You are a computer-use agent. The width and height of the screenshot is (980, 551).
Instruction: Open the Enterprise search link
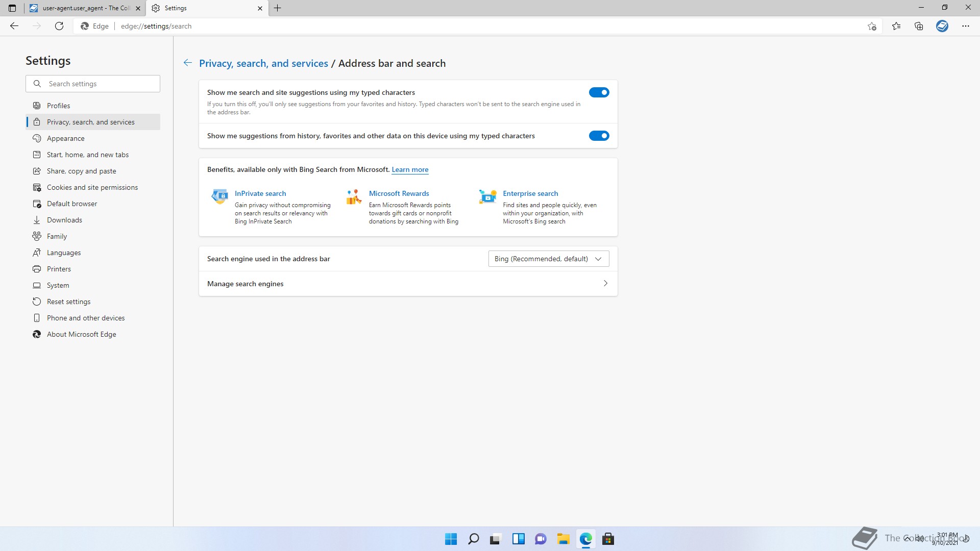point(530,193)
